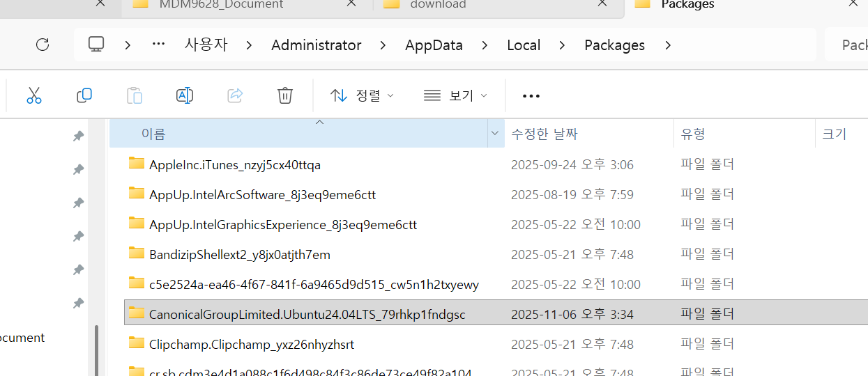Select folder AppUp.IntelArcSoftware_8j3eq9eme6ctt
This screenshot has height=376, width=868.
click(x=262, y=195)
